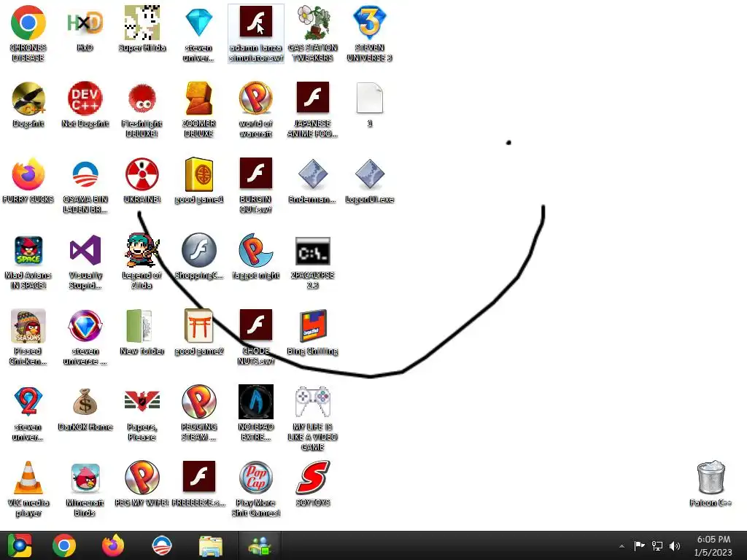The height and width of the screenshot is (560, 747).
Task: Click the PEGGING STEAM... Peggle icon
Action: [x=198, y=402]
